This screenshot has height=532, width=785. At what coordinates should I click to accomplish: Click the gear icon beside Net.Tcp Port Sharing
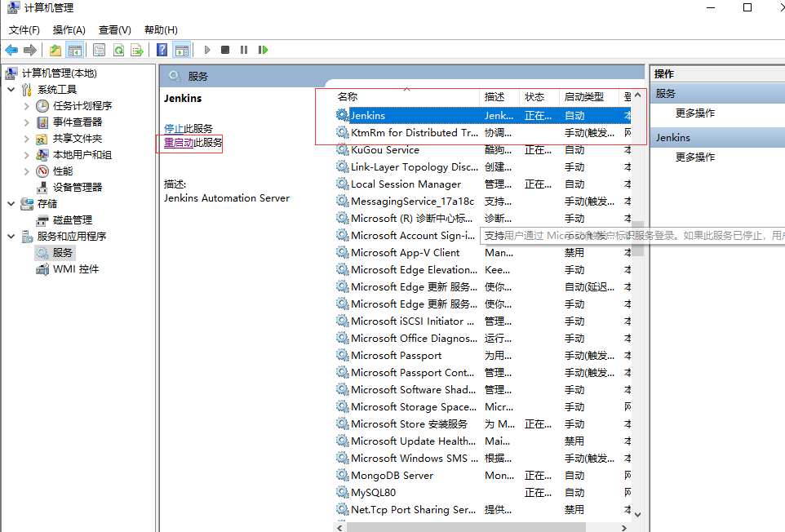point(343,509)
